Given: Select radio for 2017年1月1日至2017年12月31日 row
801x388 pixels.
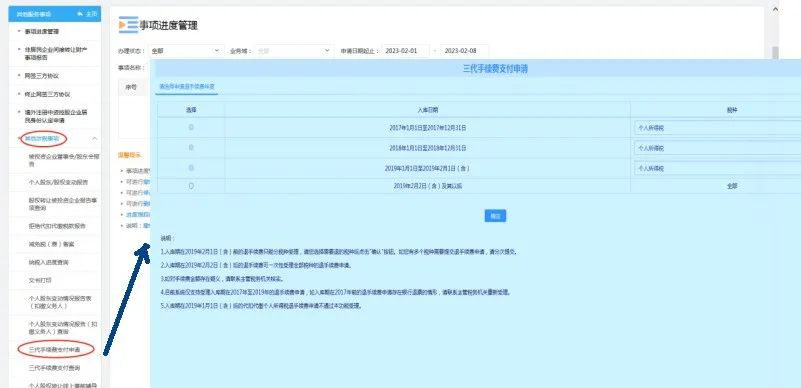Looking at the screenshot, I should tap(191, 127).
